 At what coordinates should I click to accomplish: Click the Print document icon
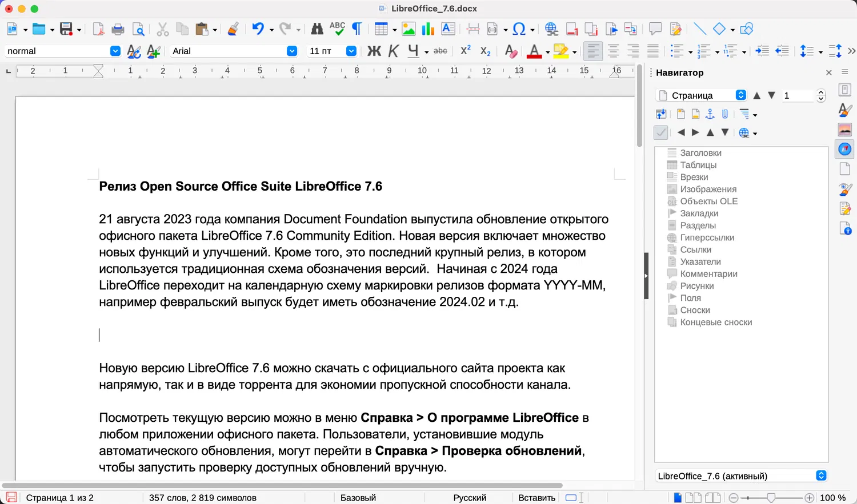click(118, 29)
